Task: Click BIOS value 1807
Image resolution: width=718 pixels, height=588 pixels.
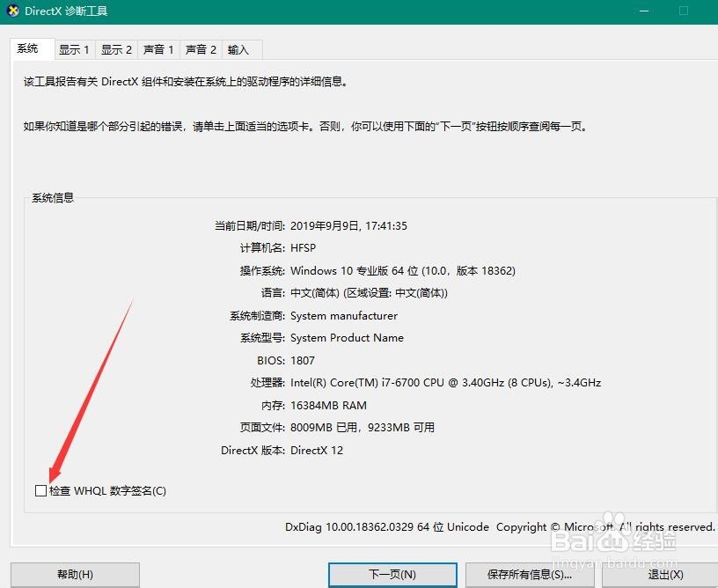Action: 303,360
